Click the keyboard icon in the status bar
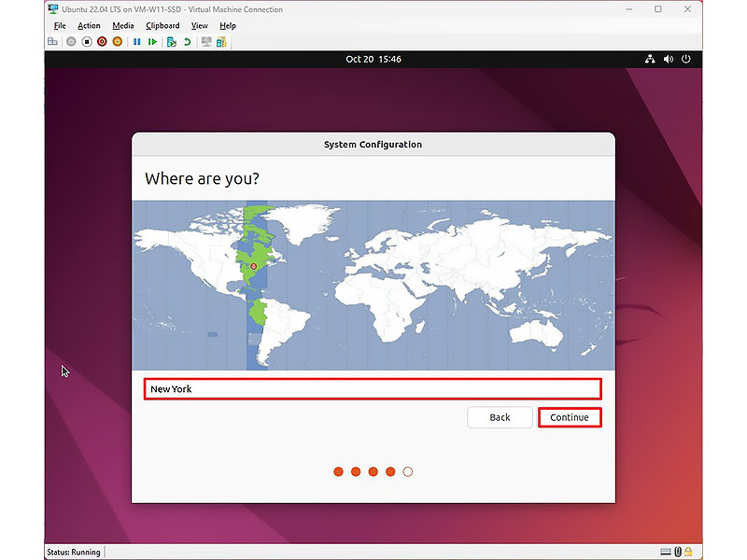747x560 pixels. pyautogui.click(x=666, y=552)
